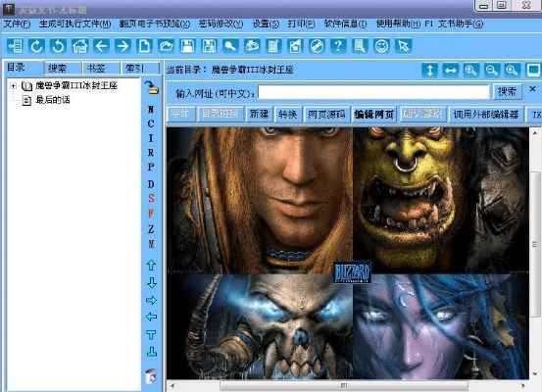Zoom out with the minus magnifier icon
The image size is (542, 392).
point(492,71)
